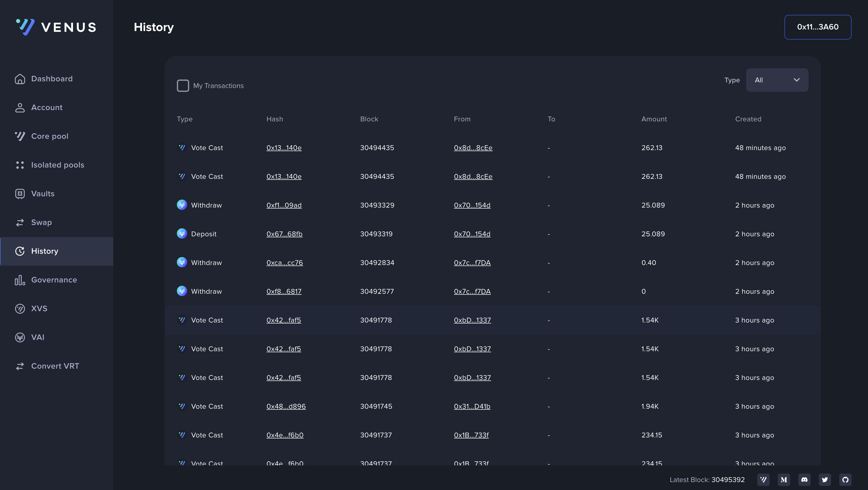Screen dimensions: 868x490
Task: Click the XVS token icon in sidebar
Action: 20,309
